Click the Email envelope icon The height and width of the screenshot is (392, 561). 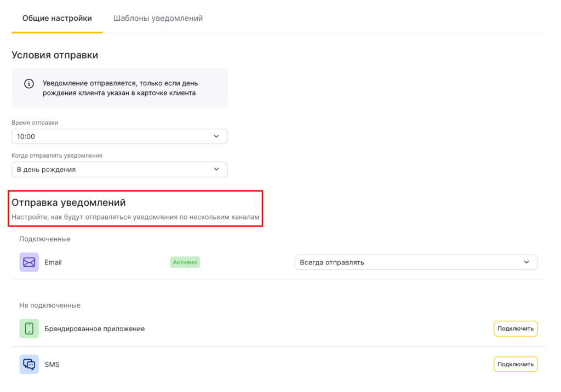pyautogui.click(x=29, y=262)
